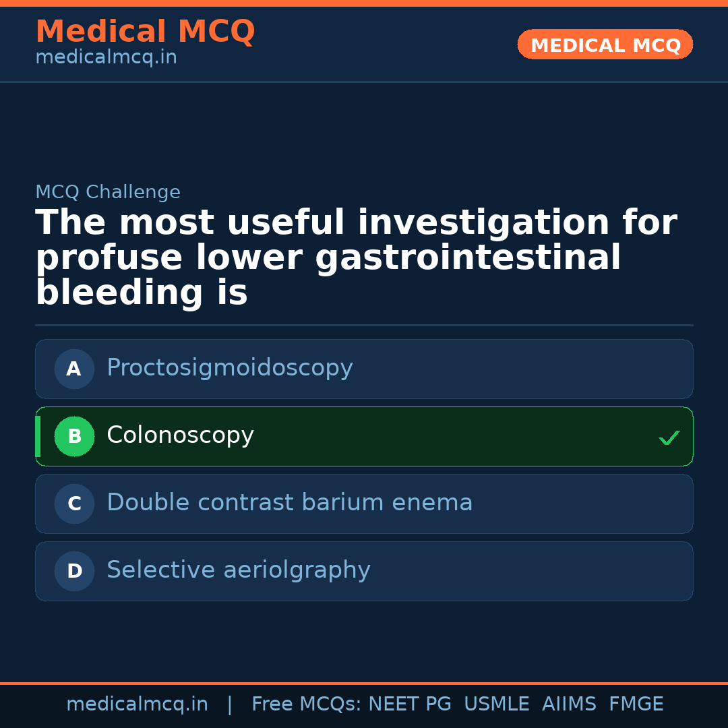Click the Free MCQs footer text

(x=307, y=704)
